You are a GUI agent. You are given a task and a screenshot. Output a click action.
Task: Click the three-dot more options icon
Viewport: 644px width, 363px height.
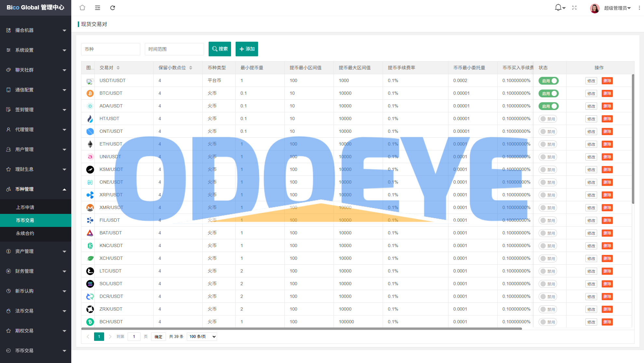click(x=639, y=7)
